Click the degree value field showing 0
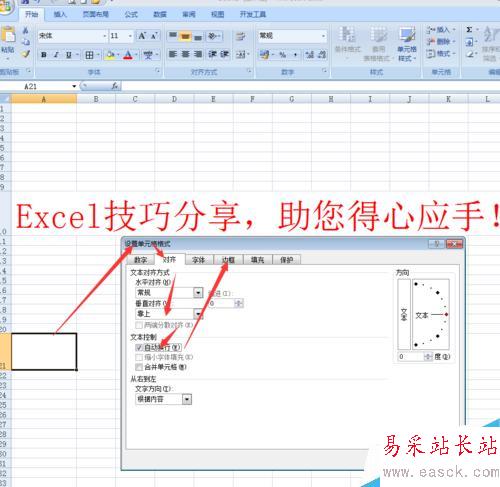Screen dimensions: 500x487 (411, 357)
